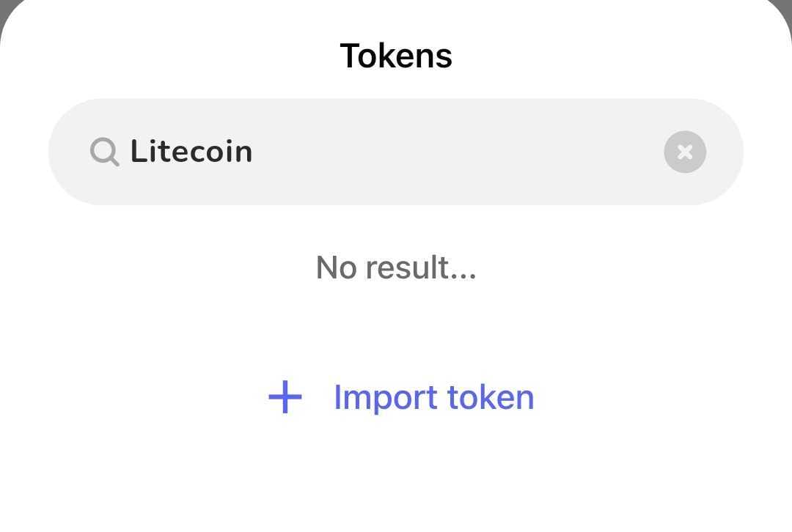This screenshot has height=532, width=792.
Task: Click the clear button in the search field
Action: (684, 152)
